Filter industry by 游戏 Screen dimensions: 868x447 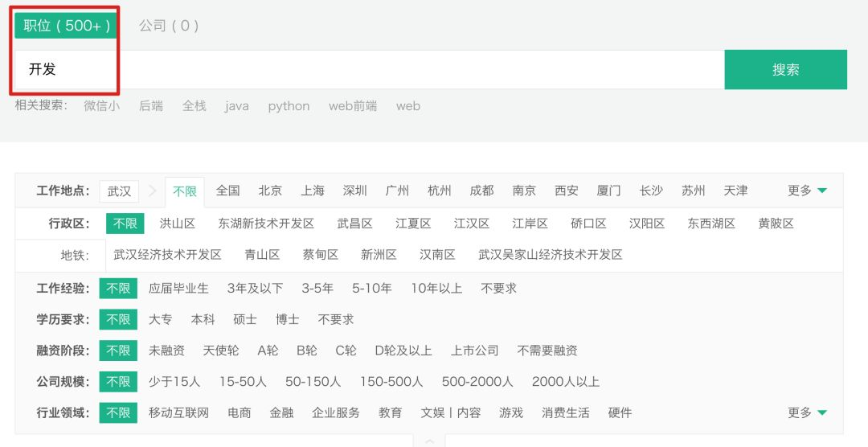pyautogui.click(x=511, y=412)
